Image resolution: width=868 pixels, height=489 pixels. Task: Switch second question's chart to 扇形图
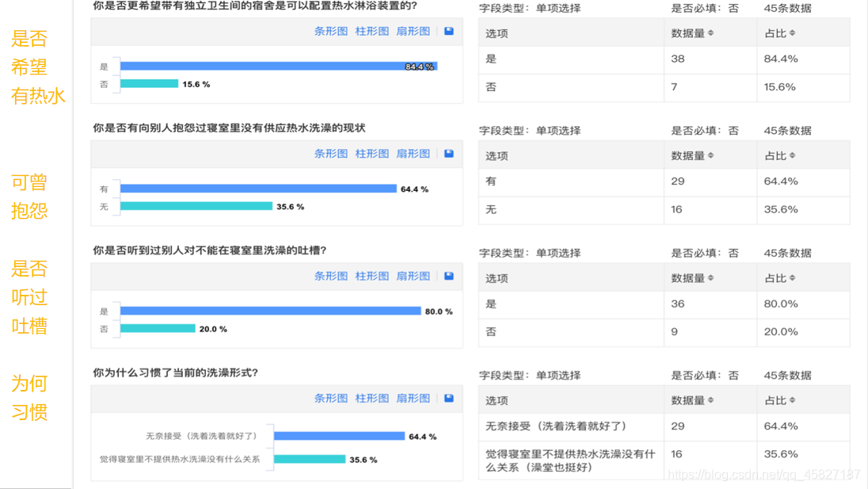(x=413, y=154)
